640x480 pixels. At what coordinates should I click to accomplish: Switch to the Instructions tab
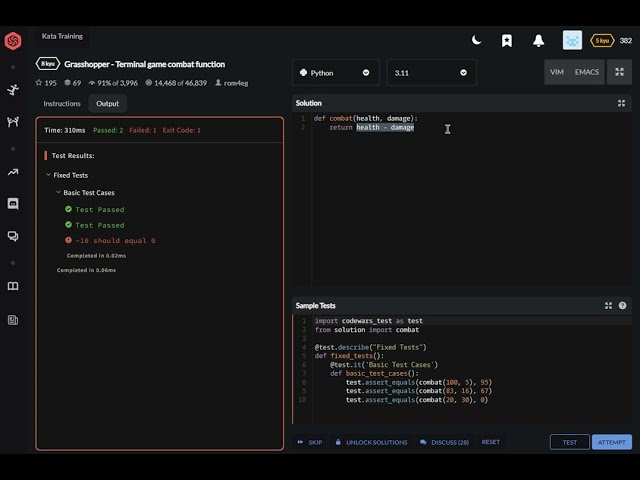(x=62, y=104)
